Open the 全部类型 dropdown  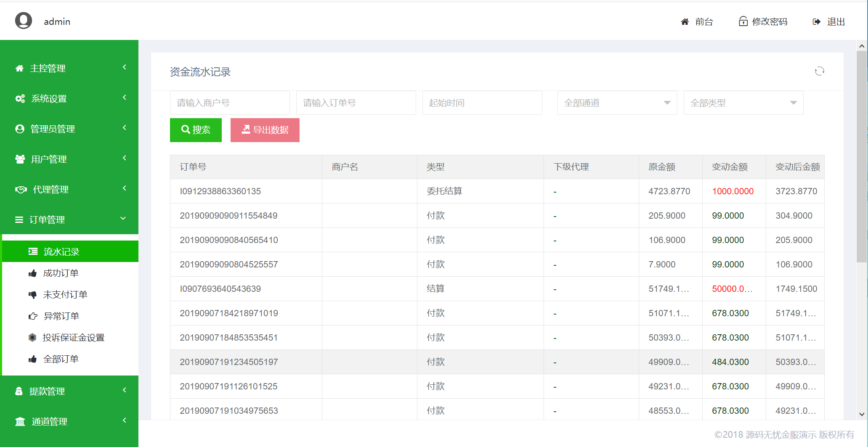[743, 103]
